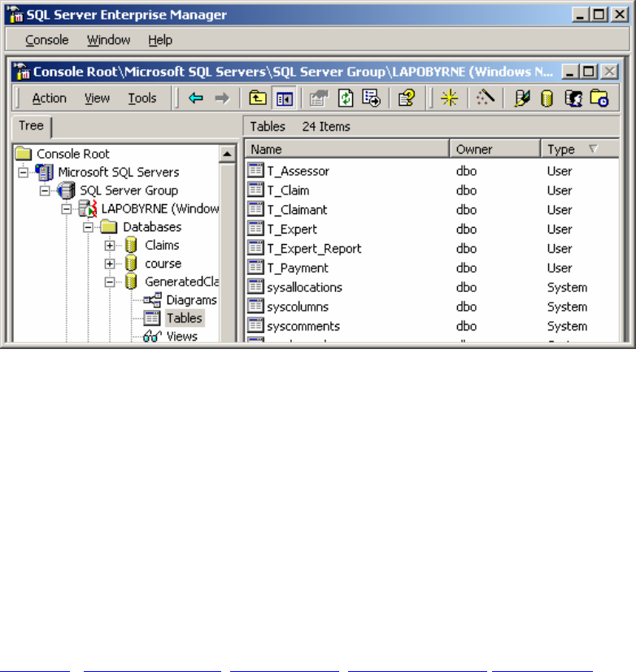Click sysallocations table icon

[x=255, y=287]
